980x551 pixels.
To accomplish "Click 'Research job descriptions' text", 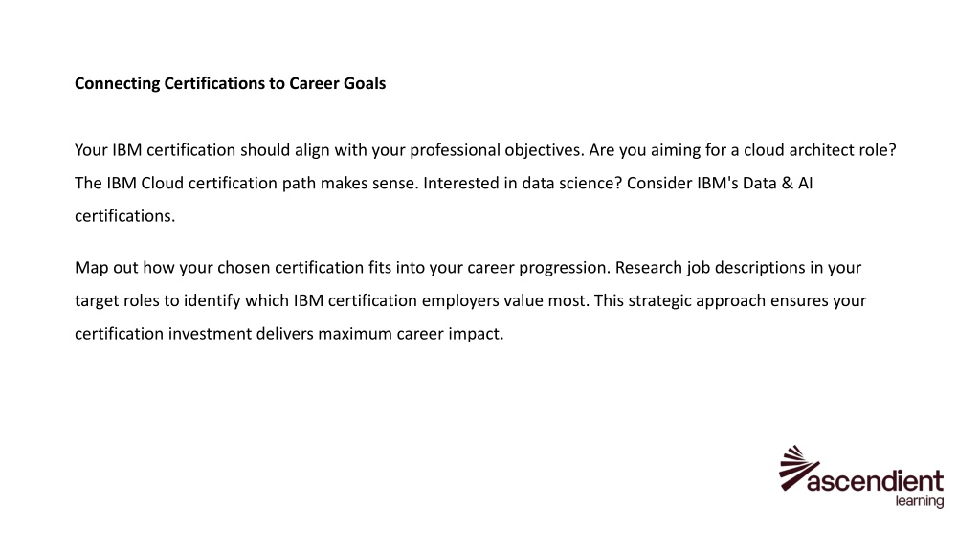I will coord(710,268).
